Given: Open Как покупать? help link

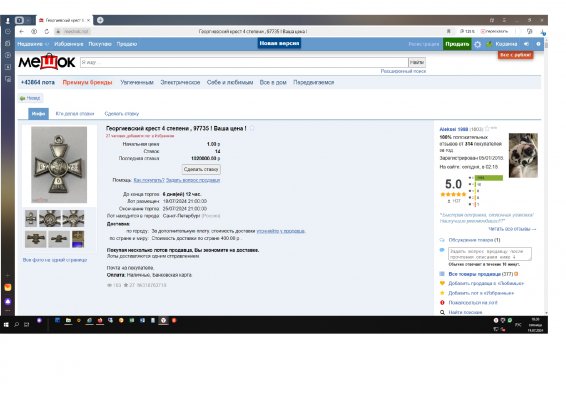Looking at the screenshot, I should [x=149, y=180].
